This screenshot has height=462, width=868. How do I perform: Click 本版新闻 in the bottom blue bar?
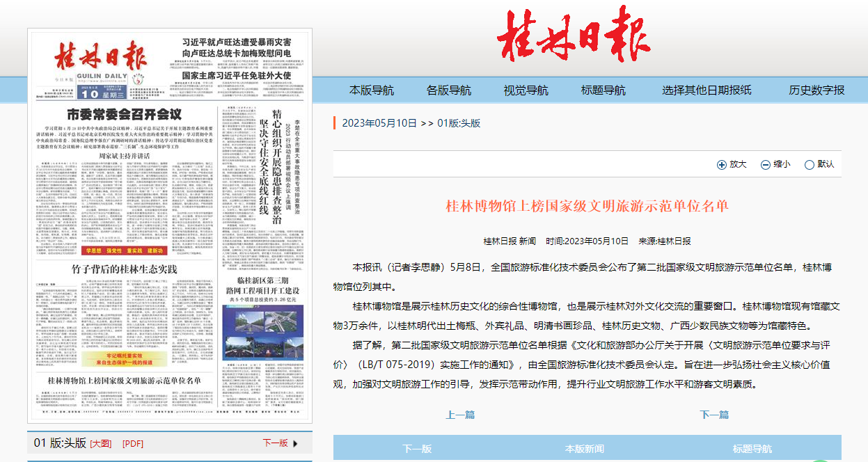[x=585, y=449]
